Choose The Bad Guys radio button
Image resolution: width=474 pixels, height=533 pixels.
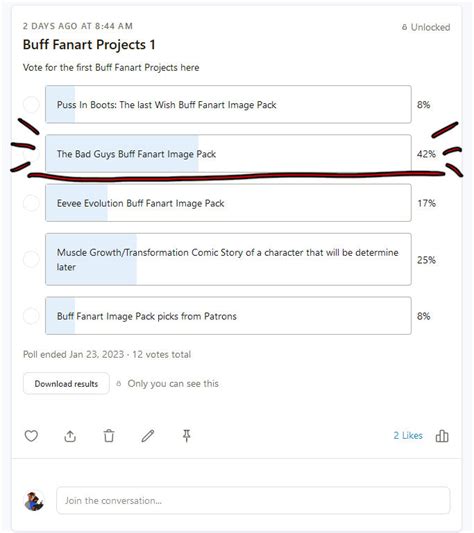(31, 154)
